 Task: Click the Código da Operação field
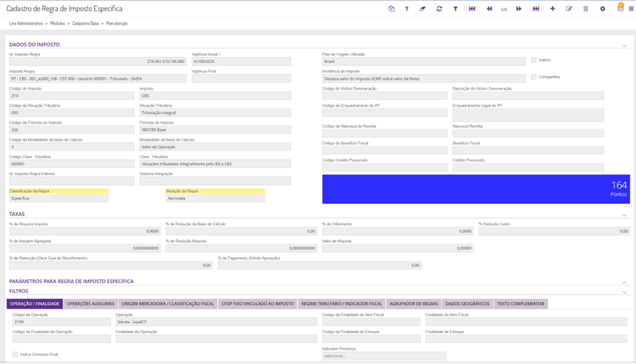click(x=61, y=322)
